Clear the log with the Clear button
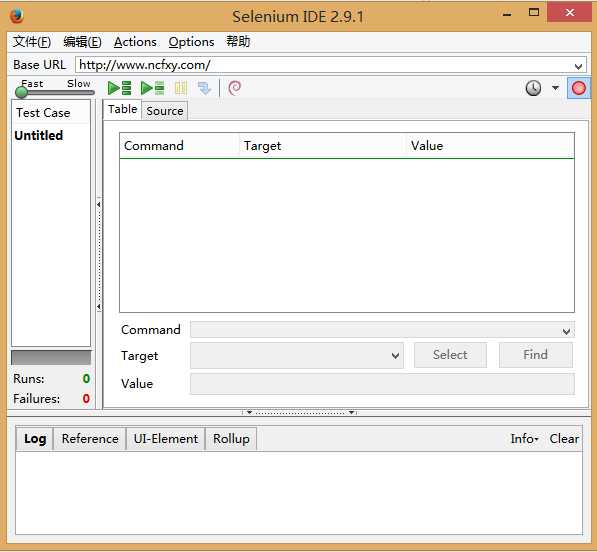 point(564,439)
